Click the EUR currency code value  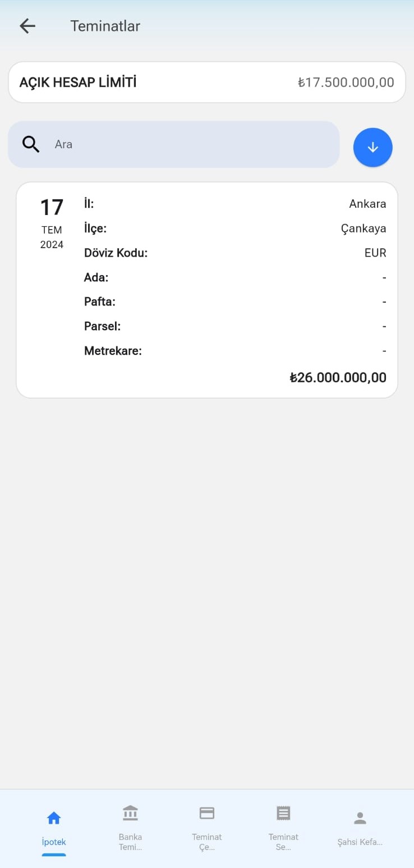375,253
